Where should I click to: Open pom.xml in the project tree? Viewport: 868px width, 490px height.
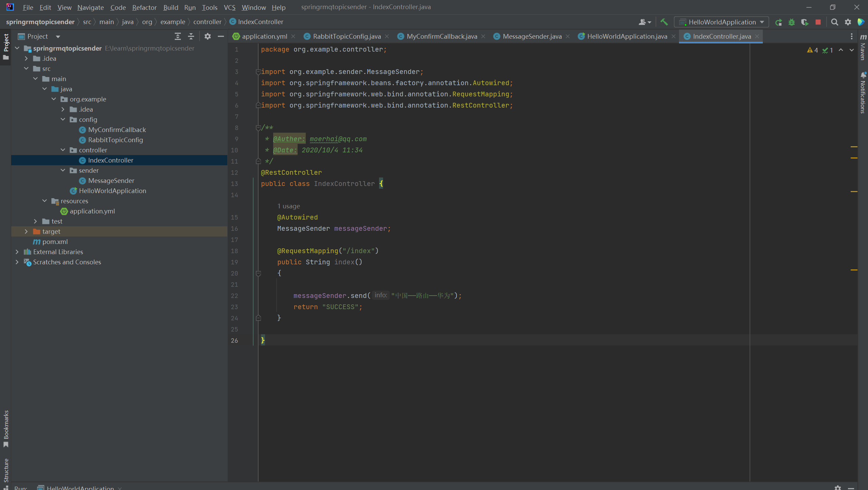[x=55, y=242]
